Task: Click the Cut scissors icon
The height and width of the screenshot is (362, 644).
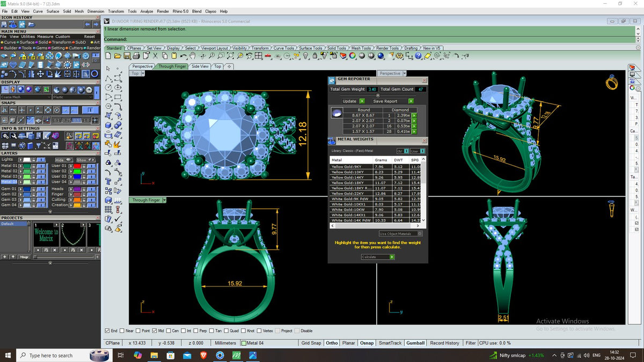Action: click(155, 56)
